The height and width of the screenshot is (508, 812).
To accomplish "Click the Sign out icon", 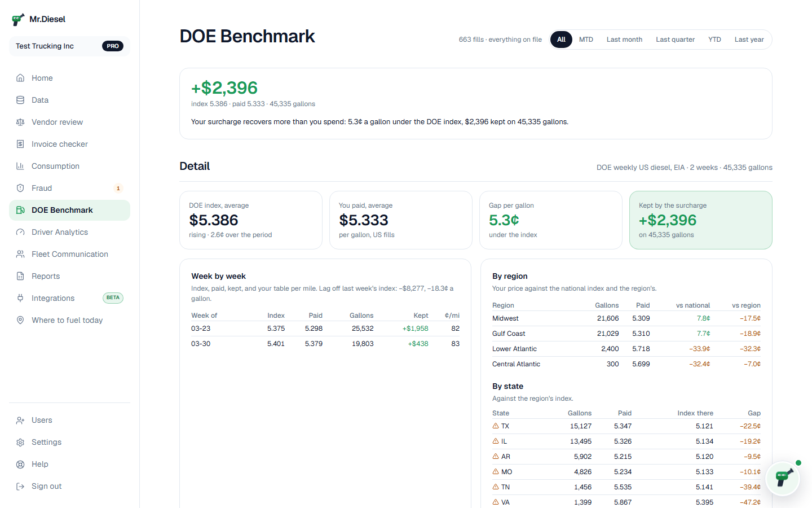I will pos(20,486).
